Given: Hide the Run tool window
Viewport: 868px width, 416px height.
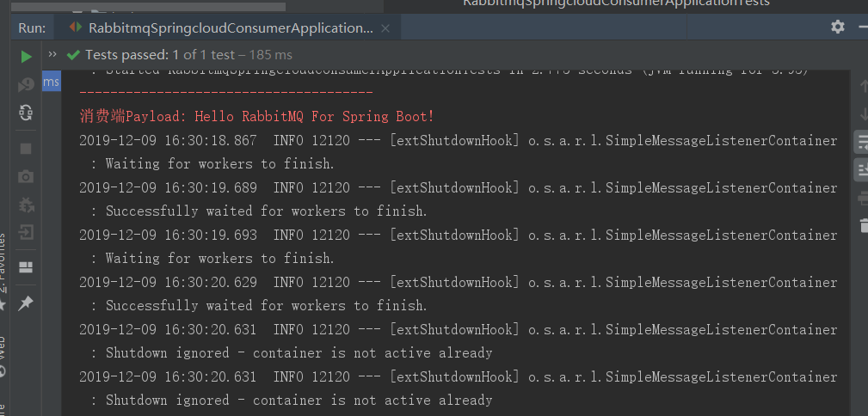Looking at the screenshot, I should (x=864, y=27).
